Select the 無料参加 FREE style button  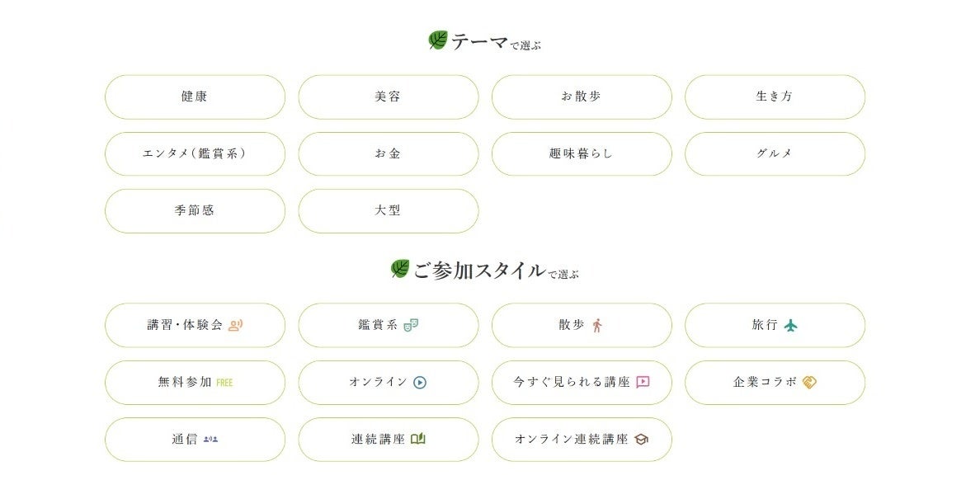tap(195, 382)
